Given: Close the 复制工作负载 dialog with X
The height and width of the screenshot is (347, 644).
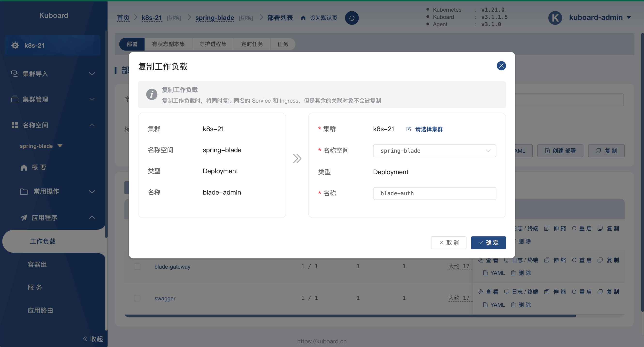Looking at the screenshot, I should pos(501,66).
